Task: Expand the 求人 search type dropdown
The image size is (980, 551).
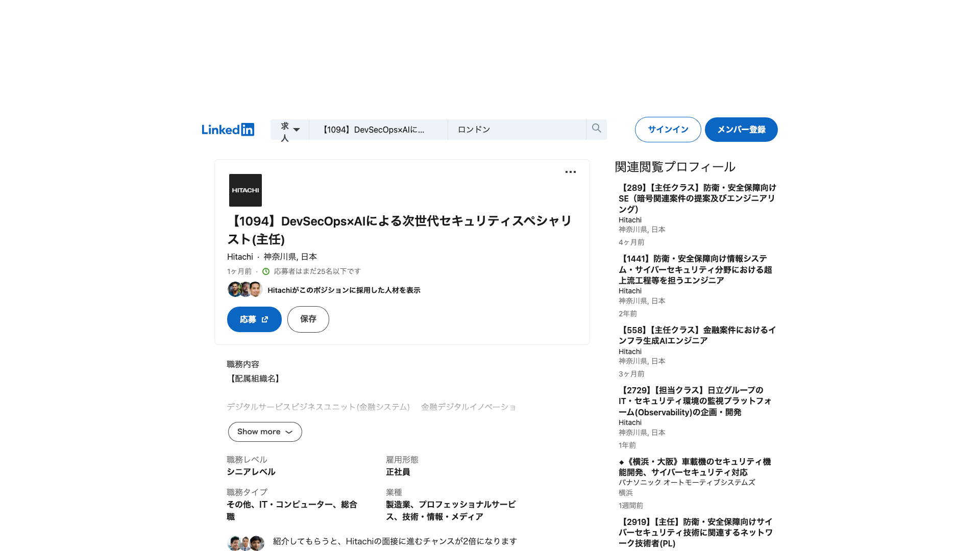Action: pyautogui.click(x=290, y=130)
